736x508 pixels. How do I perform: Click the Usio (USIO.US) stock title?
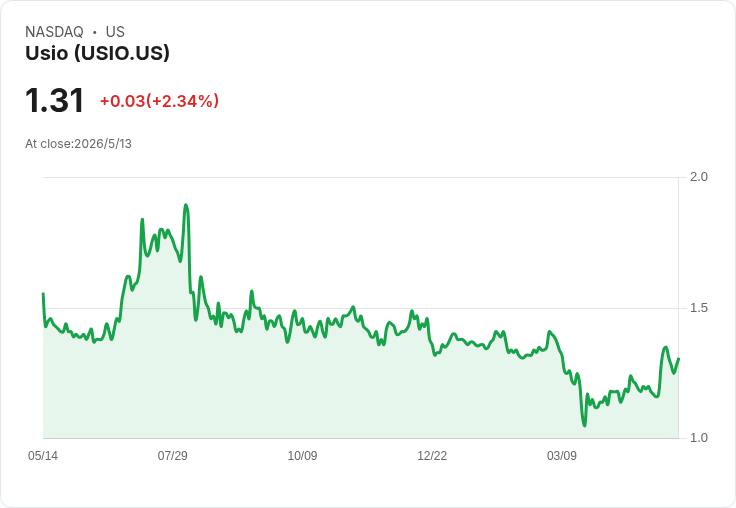[x=97, y=54]
